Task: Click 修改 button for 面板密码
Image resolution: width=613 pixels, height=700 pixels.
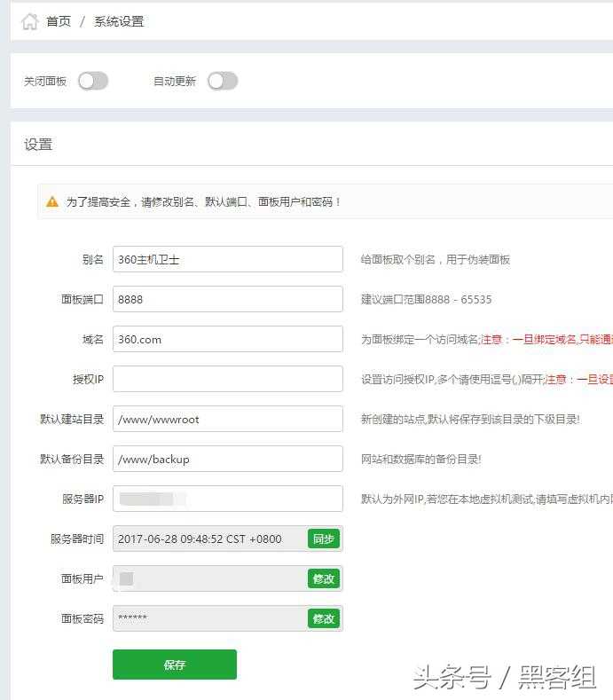Action: click(324, 618)
